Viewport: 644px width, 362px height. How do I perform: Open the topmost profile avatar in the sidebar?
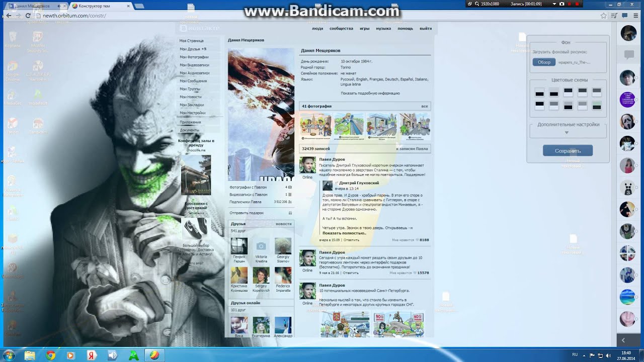(x=628, y=33)
